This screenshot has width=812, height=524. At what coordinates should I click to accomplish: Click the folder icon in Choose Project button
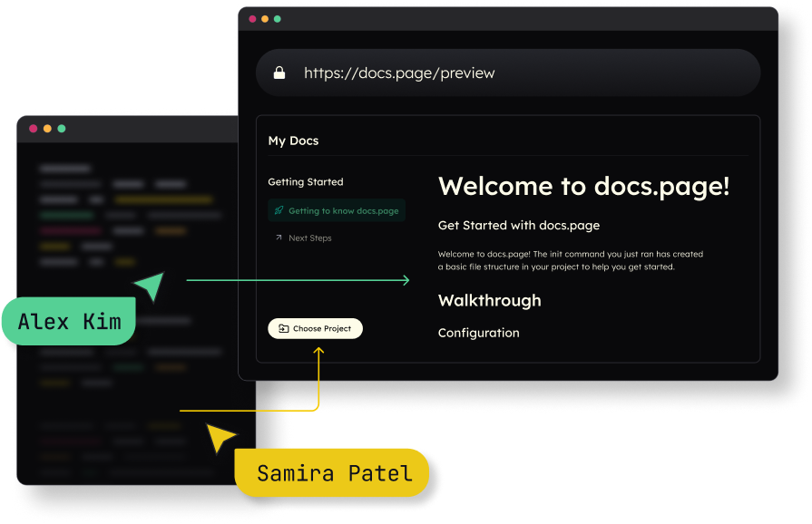283,328
